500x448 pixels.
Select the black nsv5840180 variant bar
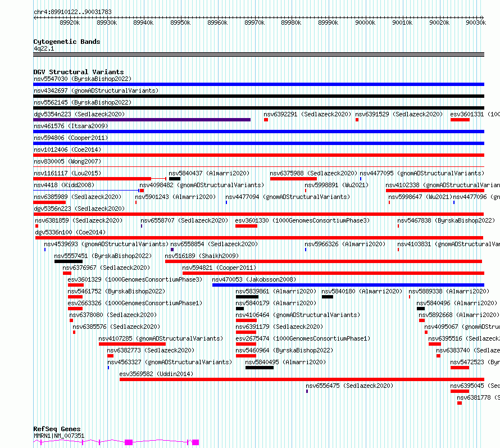point(328,297)
